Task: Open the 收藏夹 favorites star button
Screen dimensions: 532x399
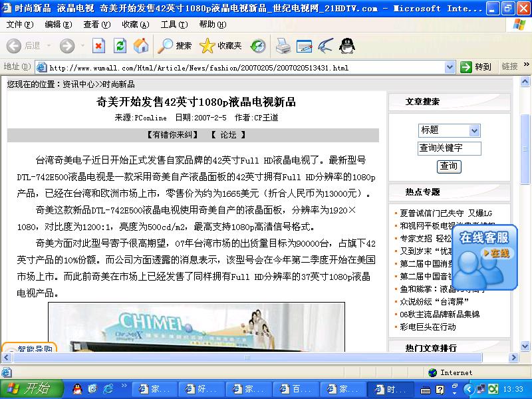Action: (221, 46)
